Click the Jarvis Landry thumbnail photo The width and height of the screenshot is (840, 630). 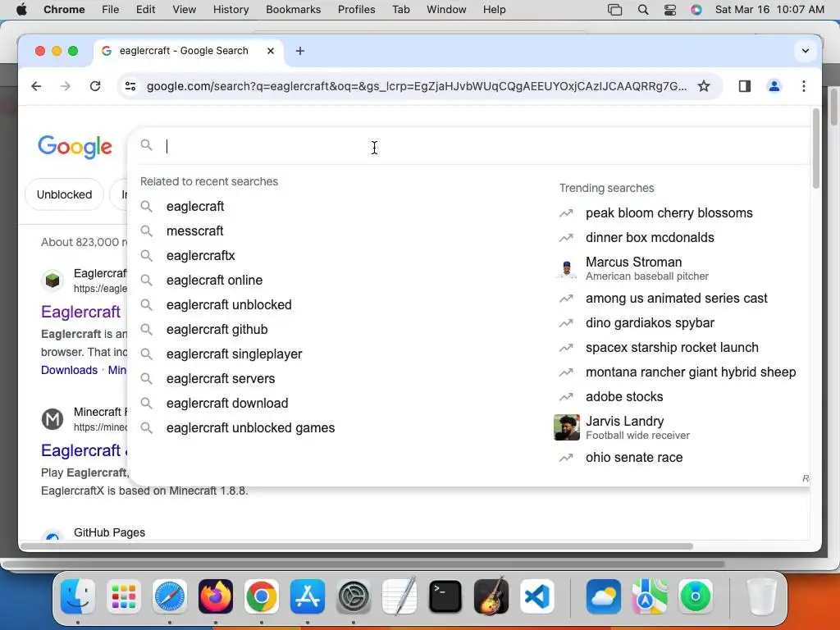tap(567, 427)
